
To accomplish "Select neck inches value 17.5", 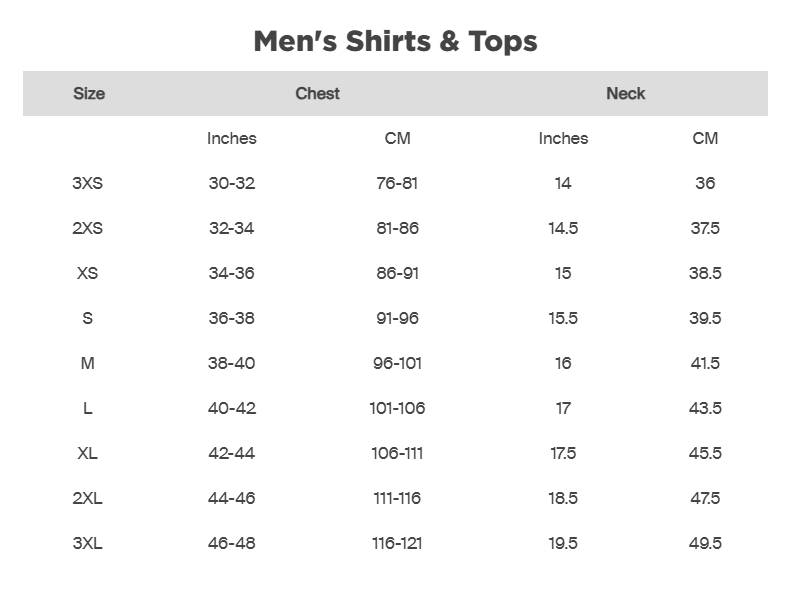I will point(563,453).
